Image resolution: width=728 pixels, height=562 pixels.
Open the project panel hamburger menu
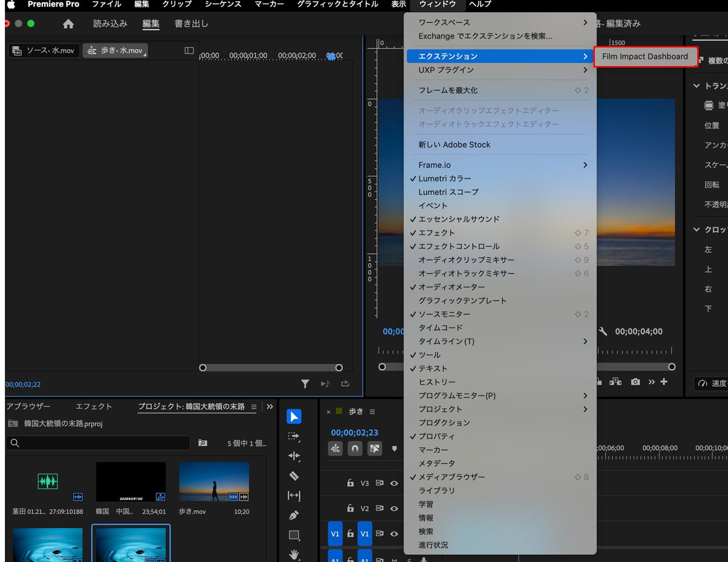point(254,407)
